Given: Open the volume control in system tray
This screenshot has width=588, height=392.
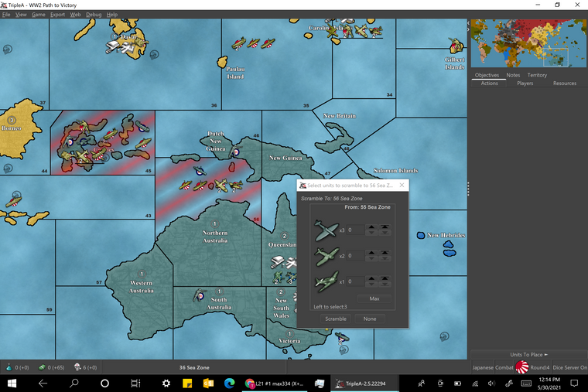Looking at the screenshot, I should (x=491, y=383).
